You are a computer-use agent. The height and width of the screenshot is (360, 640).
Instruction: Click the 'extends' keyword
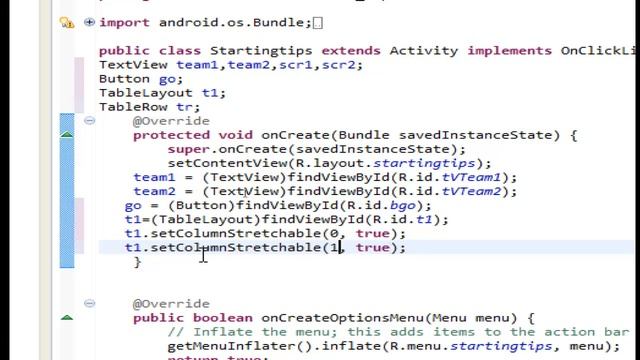pyautogui.click(x=351, y=51)
